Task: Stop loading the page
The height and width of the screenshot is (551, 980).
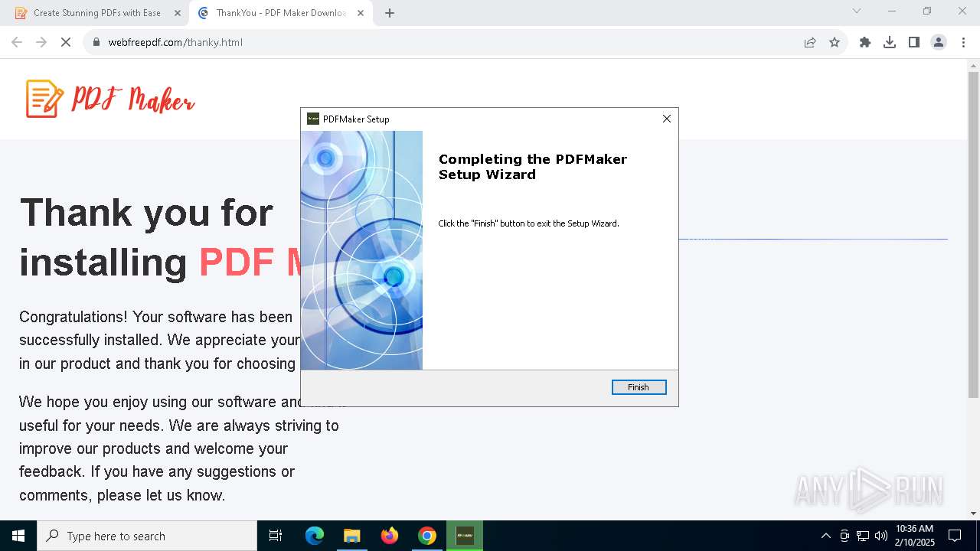Action: tap(66, 42)
